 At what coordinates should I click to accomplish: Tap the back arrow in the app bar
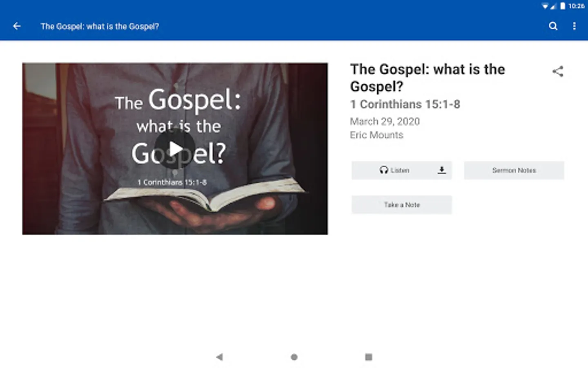17,26
